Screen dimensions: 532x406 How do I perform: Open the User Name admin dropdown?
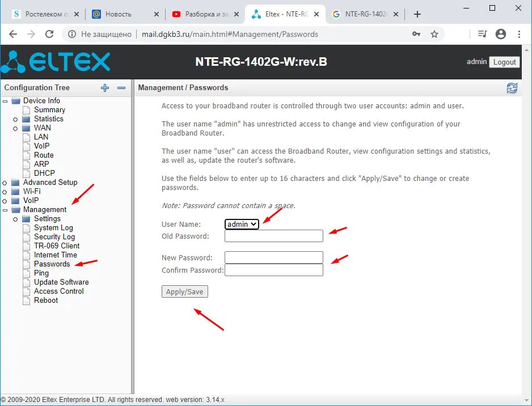(x=242, y=224)
